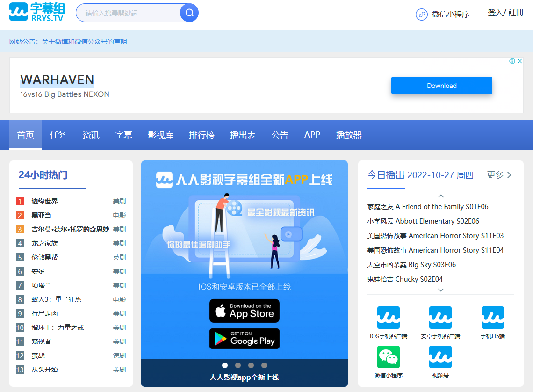533x392 pixels.
Task: Open Big Sky S03E06 schedule entry
Action: [411, 265]
